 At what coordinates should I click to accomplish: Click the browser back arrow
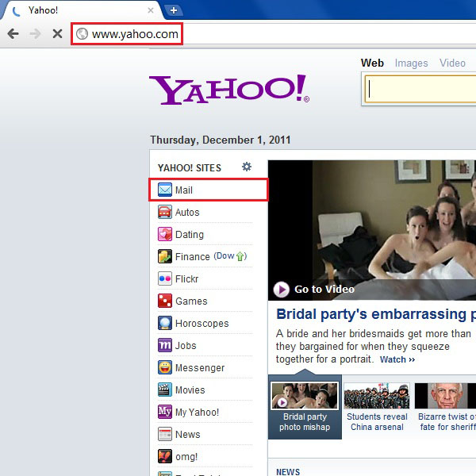click(x=13, y=33)
